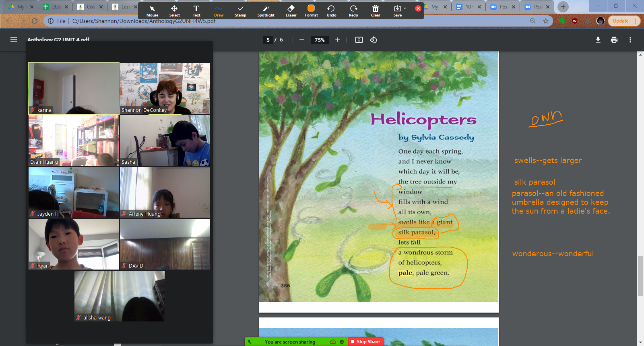Screen dimensions: 644x346
Task: Switch to the Cou browser tab
Action: point(91,6)
